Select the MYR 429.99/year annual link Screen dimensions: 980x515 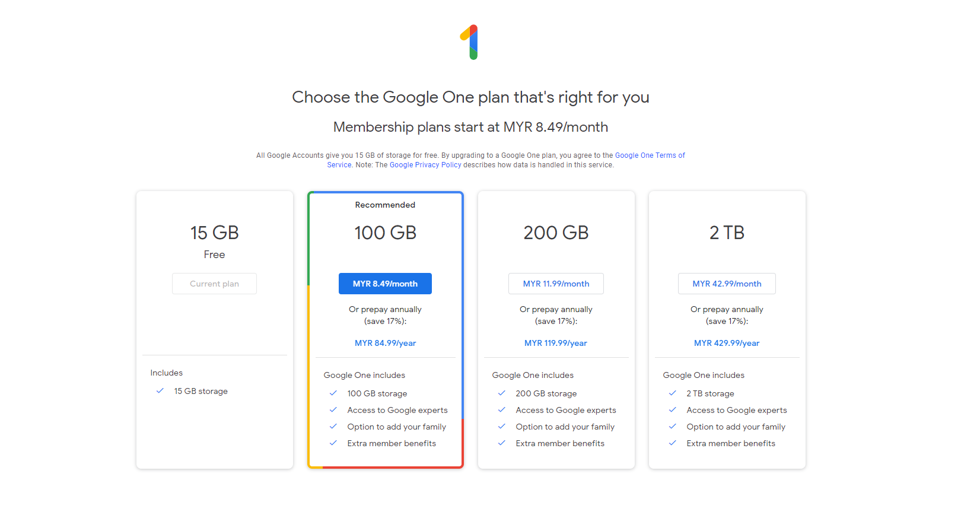coord(727,343)
